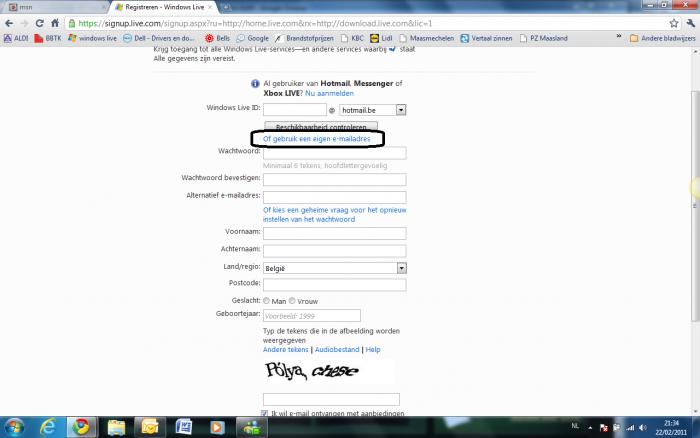Open the Bells bookmark
700x438 pixels.
tap(217, 38)
